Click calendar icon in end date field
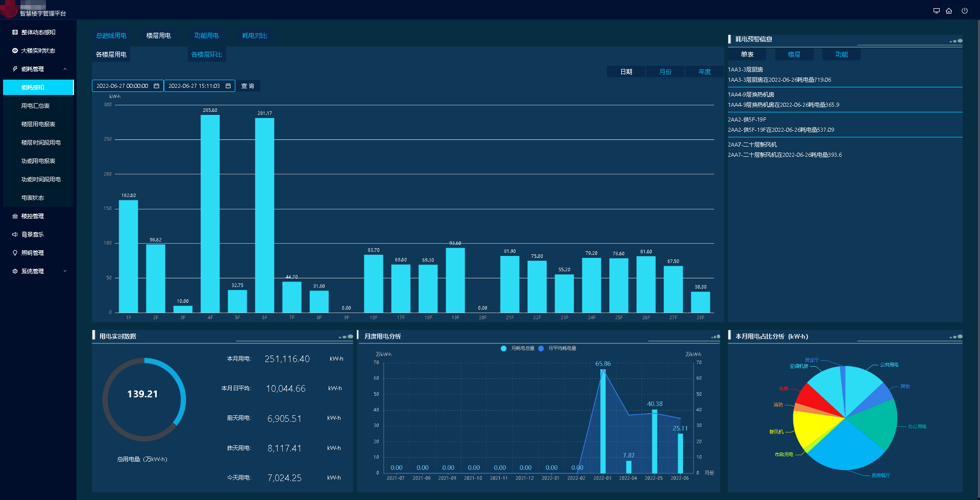The image size is (980, 500). click(228, 86)
